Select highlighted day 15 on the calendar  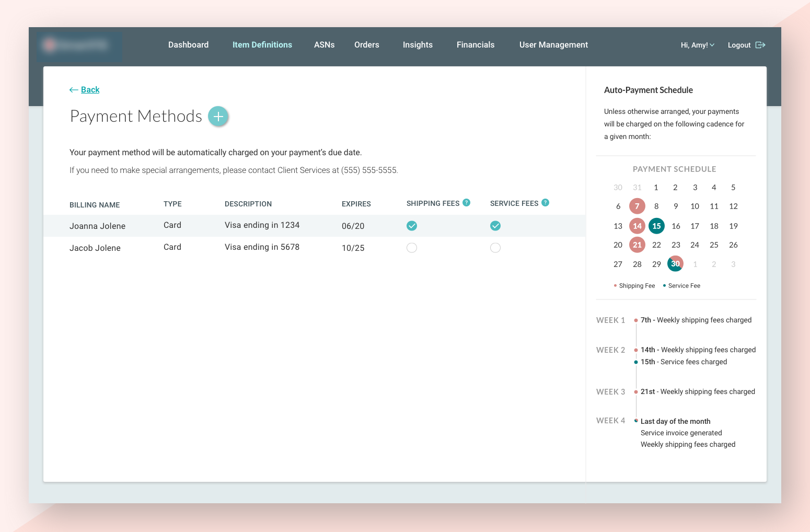click(x=656, y=226)
